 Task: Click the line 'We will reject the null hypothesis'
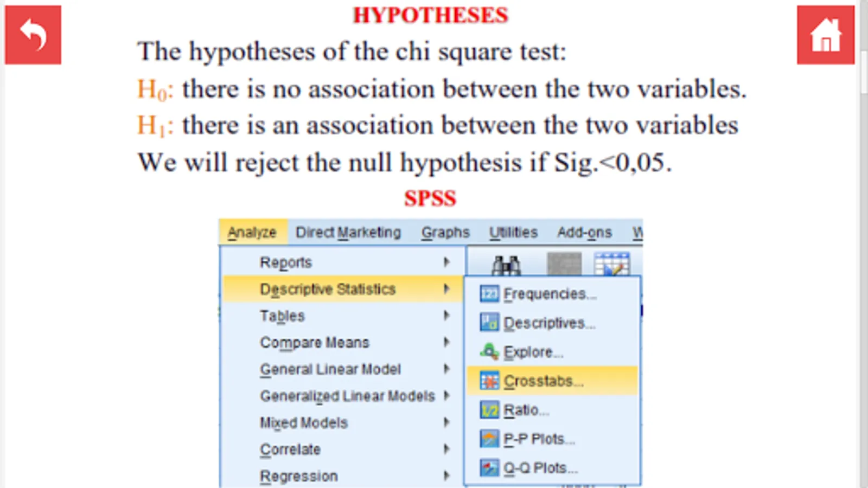pyautogui.click(x=404, y=163)
